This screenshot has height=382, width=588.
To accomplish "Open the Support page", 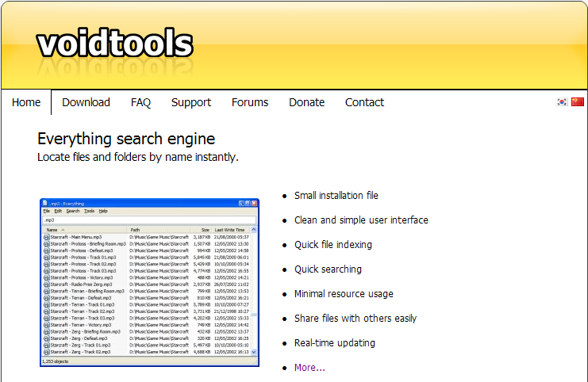I will [x=191, y=102].
